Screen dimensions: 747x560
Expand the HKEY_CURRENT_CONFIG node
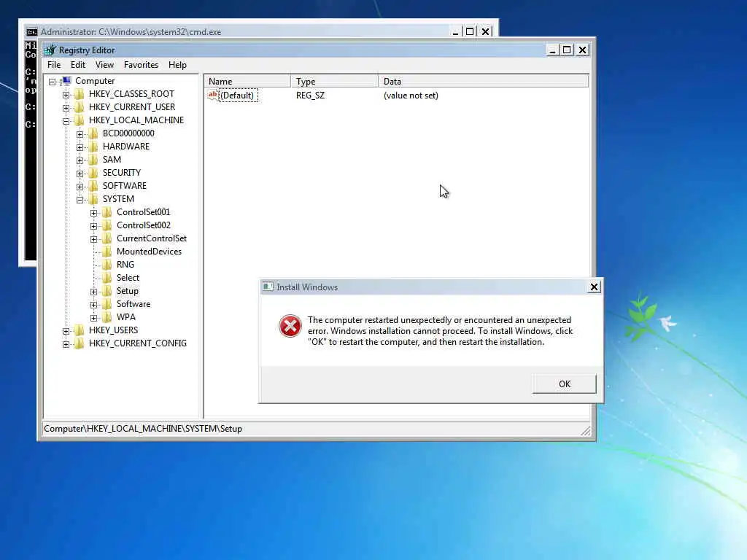tap(66, 344)
